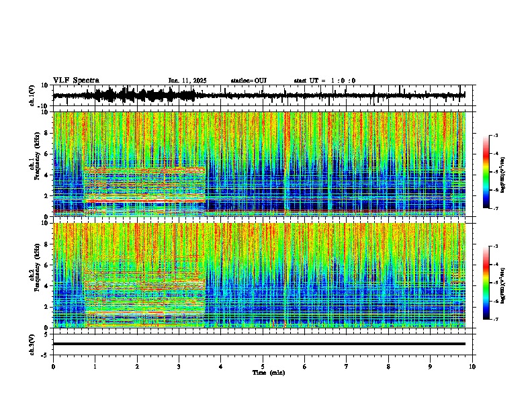
Task: Click the ch.2 spectrogram frequency tick "6"
Action: tap(46, 265)
